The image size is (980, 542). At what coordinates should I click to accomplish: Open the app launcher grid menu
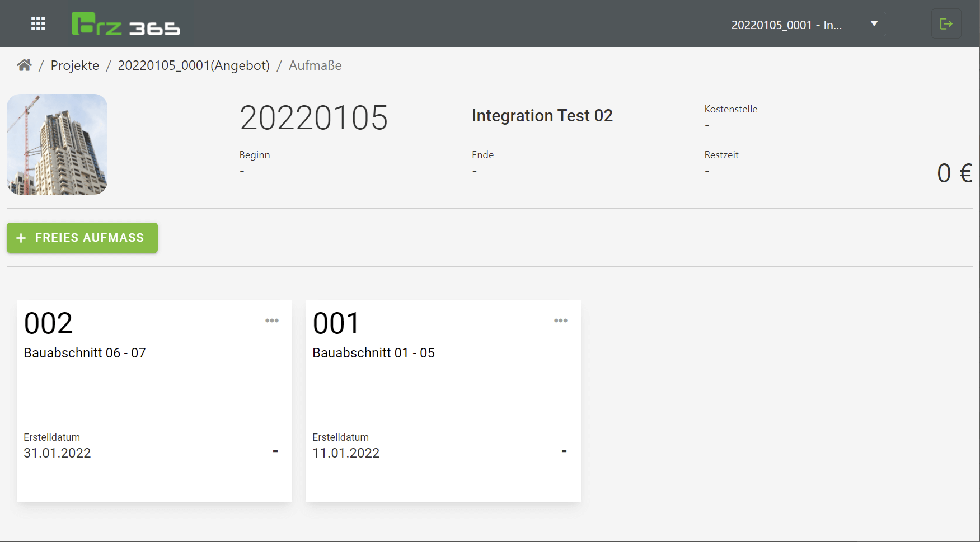38,23
